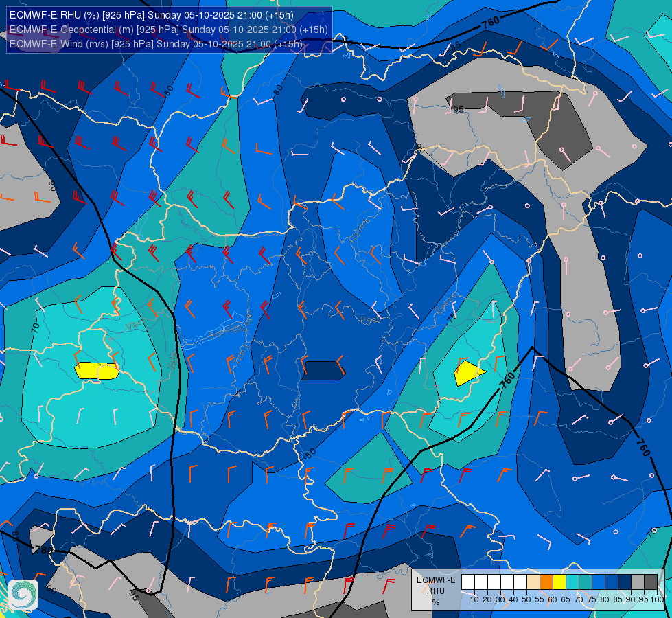Image resolution: width=672 pixels, height=618 pixels.
Task: Click the yellow legend swatch between 60 and 65
Action: [x=559, y=582]
